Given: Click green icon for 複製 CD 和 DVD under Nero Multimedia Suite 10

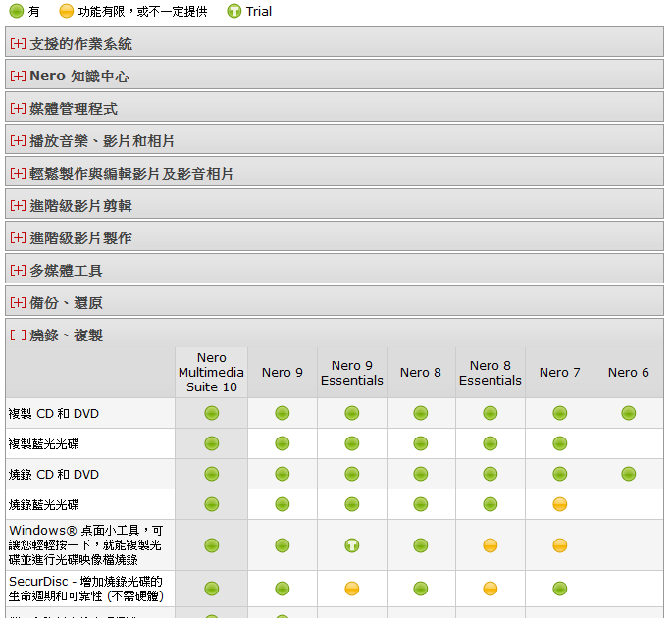Looking at the screenshot, I should 211,413.
